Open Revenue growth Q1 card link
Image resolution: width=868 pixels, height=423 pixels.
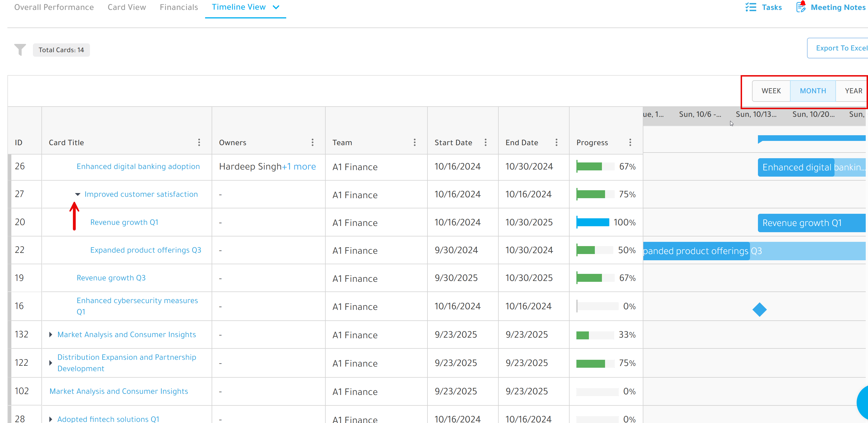click(124, 222)
